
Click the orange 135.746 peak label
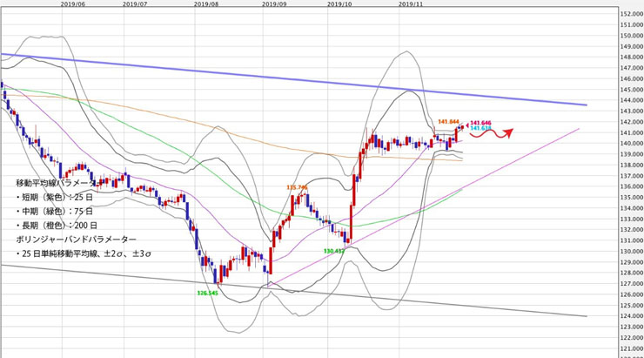[297, 187]
